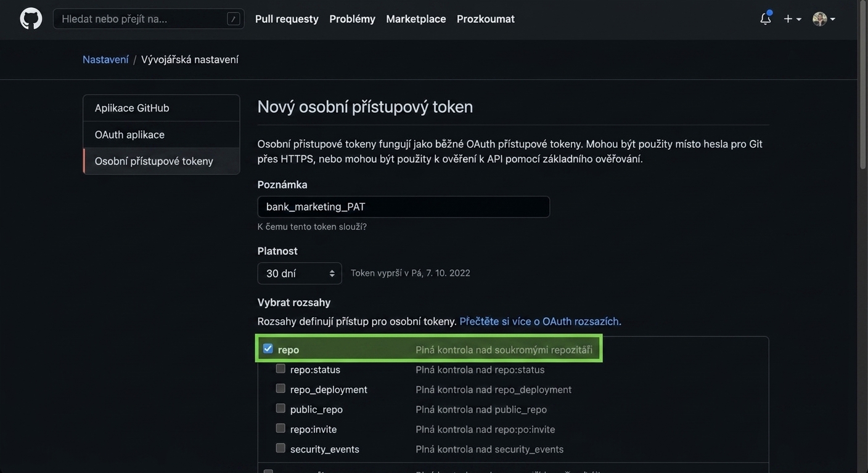Viewport: 868px width, 473px height.
Task: Open the plus create-new menu
Action: [x=792, y=19]
